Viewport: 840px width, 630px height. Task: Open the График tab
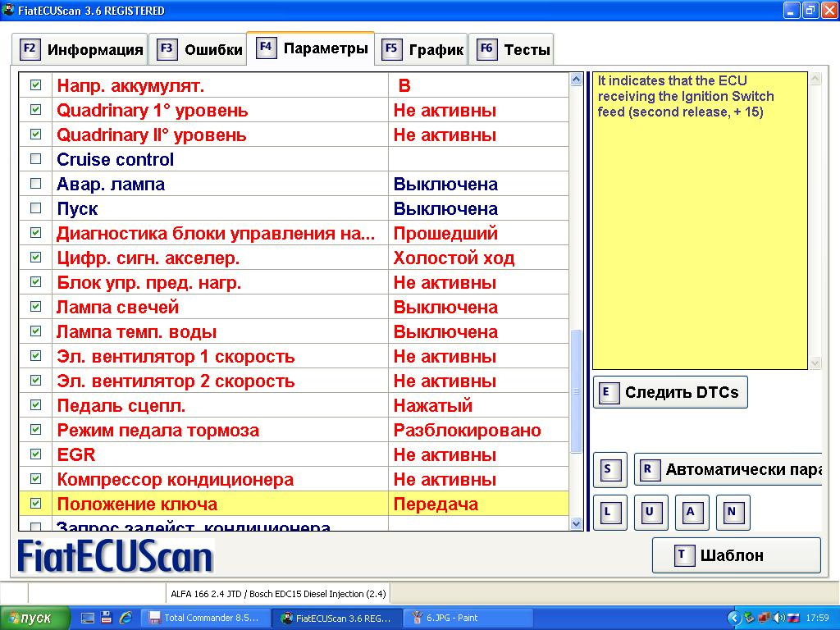(x=421, y=50)
